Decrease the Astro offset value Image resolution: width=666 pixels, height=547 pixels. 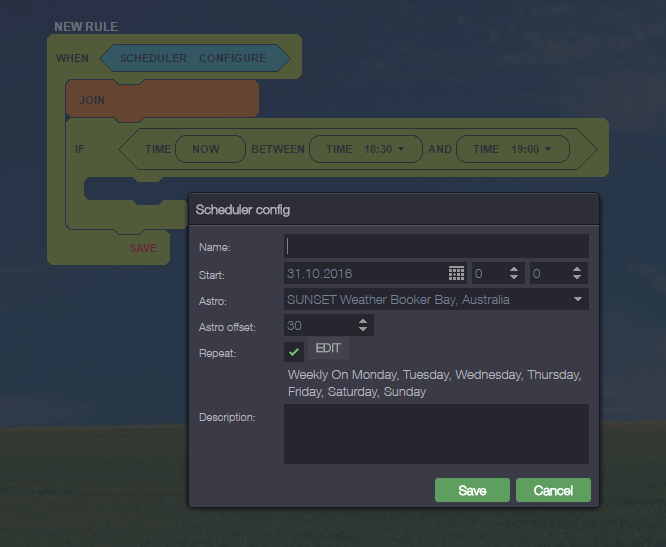[363, 330]
